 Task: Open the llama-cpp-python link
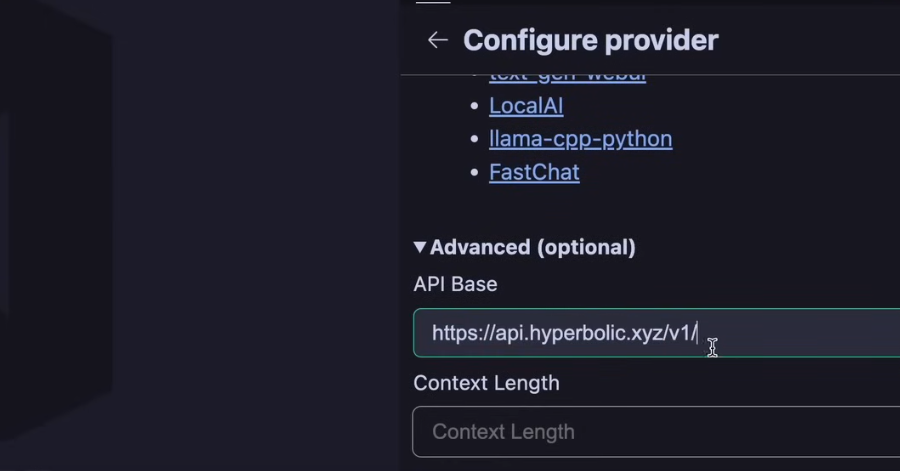[580, 139]
